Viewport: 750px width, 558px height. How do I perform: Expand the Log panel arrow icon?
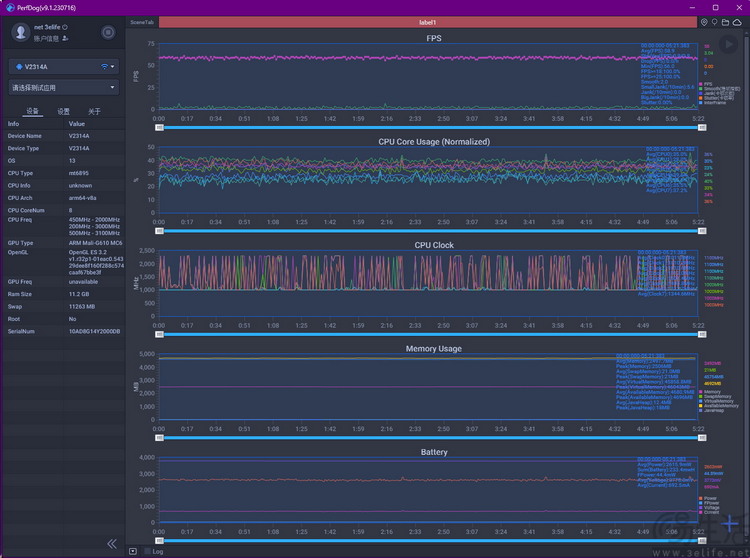[x=133, y=551]
